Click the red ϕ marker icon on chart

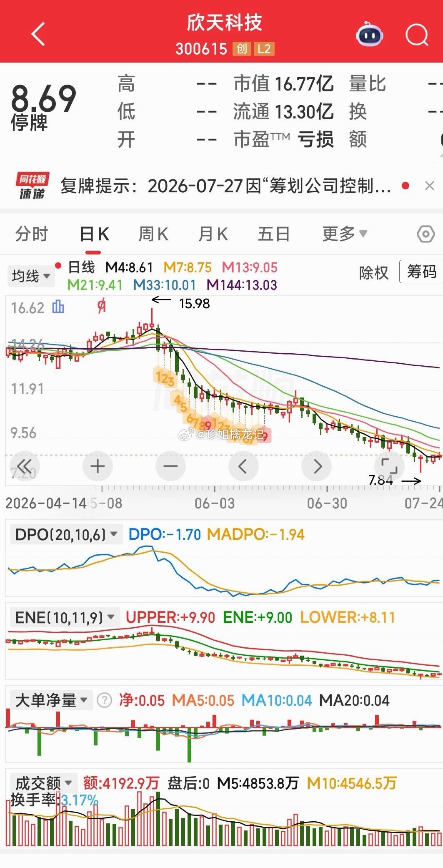pos(101,307)
